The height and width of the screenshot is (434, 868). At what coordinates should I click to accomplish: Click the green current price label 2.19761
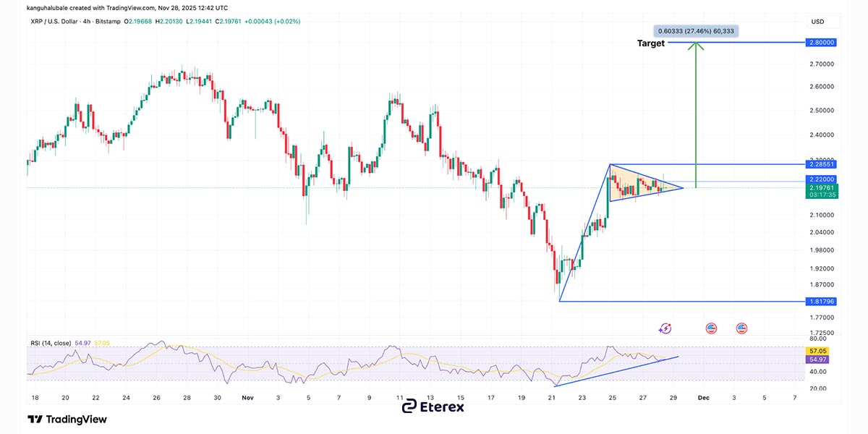point(821,187)
